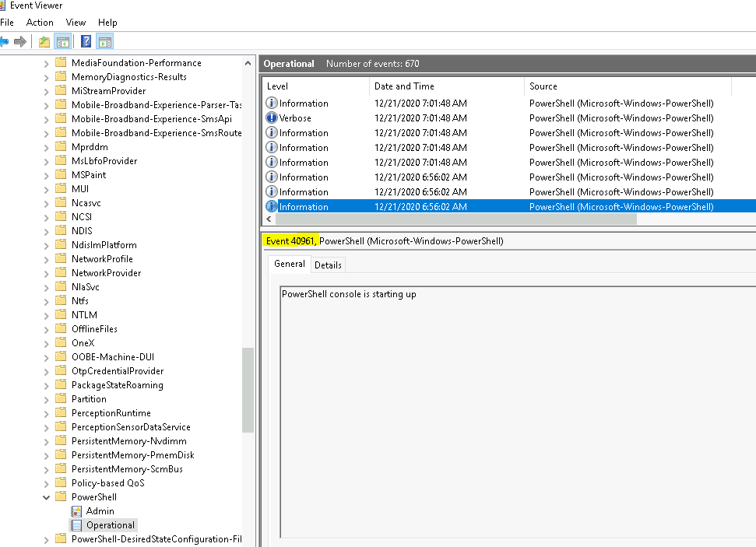
Task: Expand the MediaFoundation-Performance node
Action: click(46, 64)
